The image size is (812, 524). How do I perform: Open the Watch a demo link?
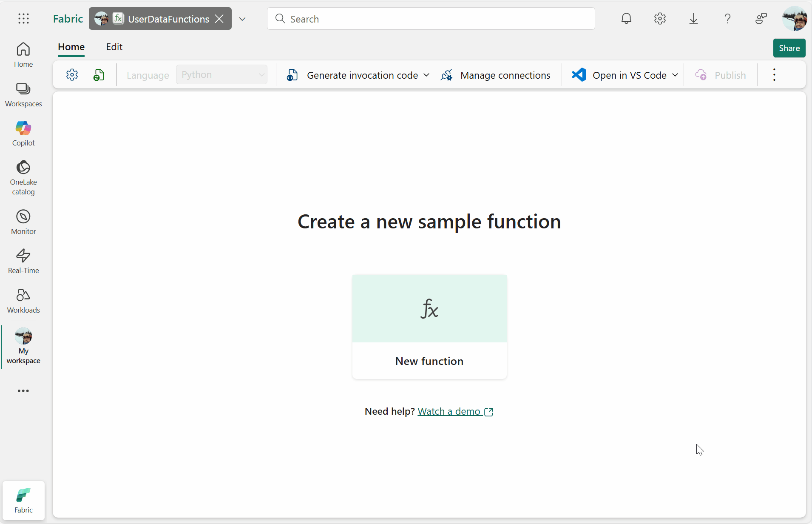pos(449,411)
